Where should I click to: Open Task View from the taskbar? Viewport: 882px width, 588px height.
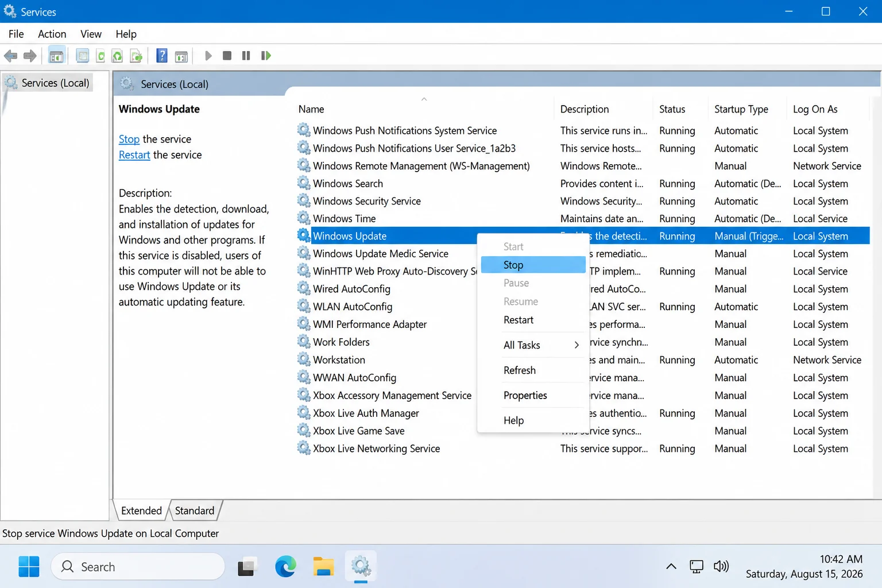247,567
